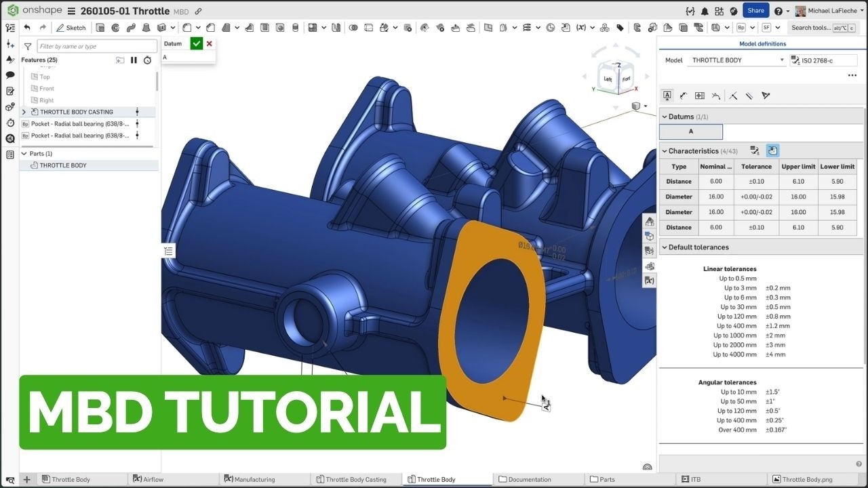Toggle the highlighted Characteristics filter icon

coord(772,150)
